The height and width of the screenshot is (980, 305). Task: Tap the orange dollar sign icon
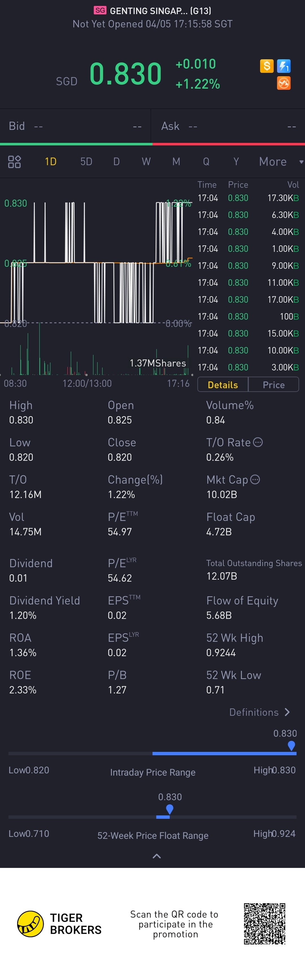tap(267, 66)
